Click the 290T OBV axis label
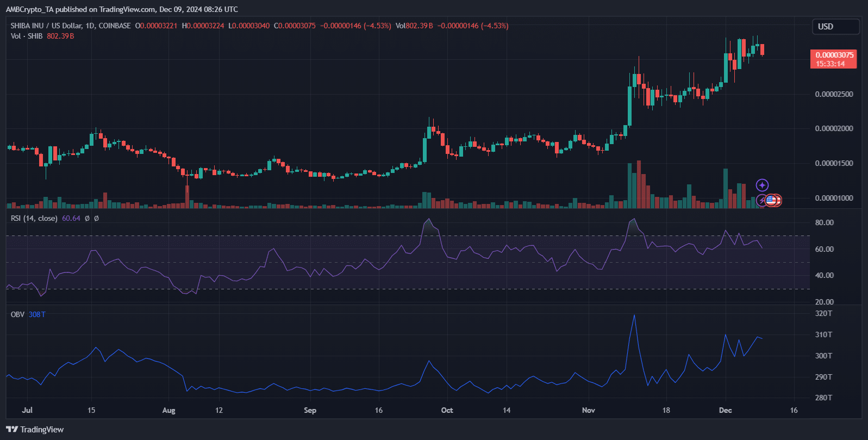This screenshot has width=868, height=440. click(x=824, y=377)
